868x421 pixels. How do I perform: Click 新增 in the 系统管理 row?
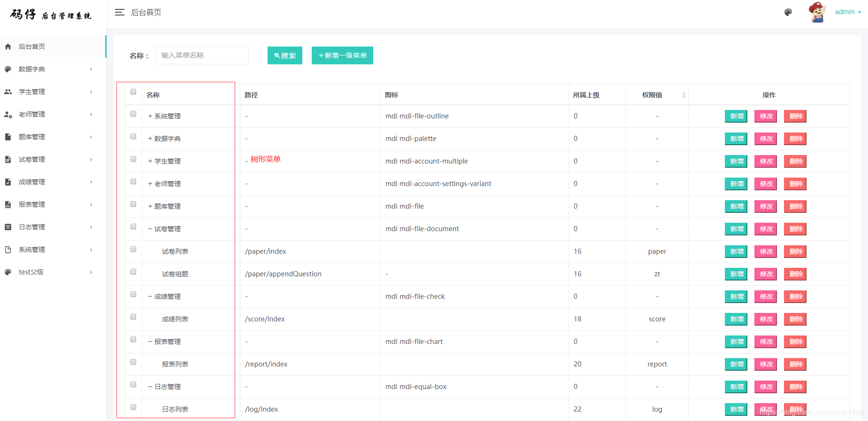coord(737,116)
